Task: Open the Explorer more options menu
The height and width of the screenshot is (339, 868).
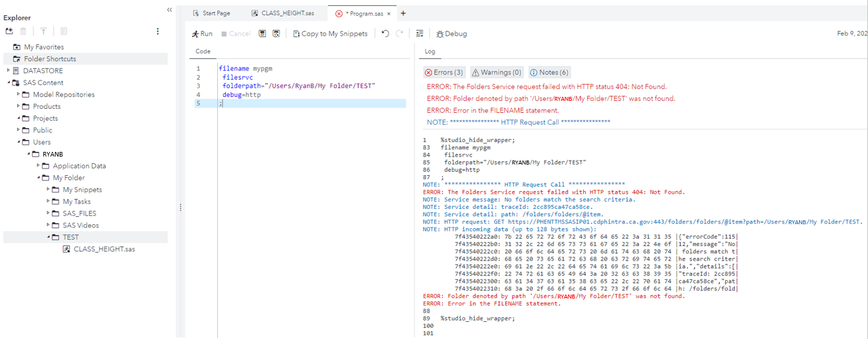Action: coord(157,31)
